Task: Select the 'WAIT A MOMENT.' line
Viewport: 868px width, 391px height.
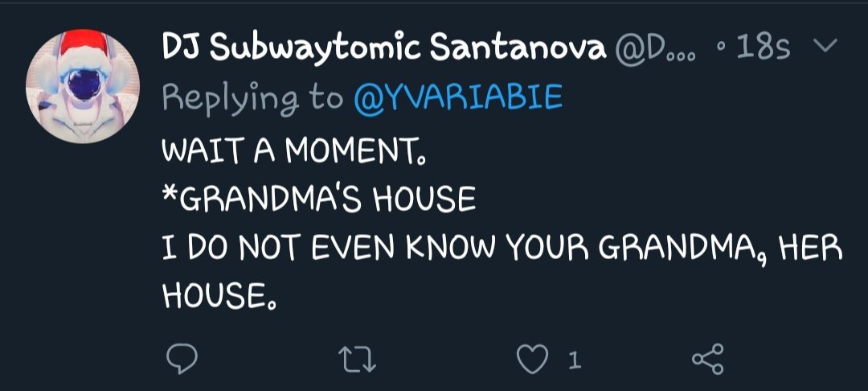Action: [296, 150]
